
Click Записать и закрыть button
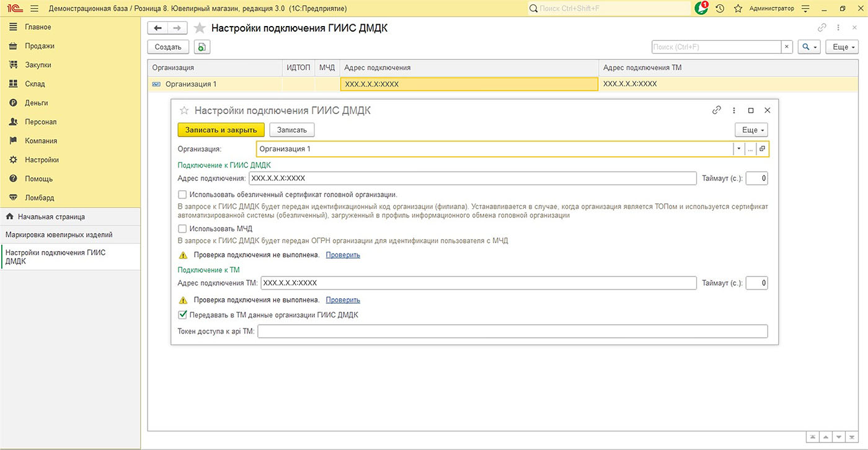[x=221, y=130]
